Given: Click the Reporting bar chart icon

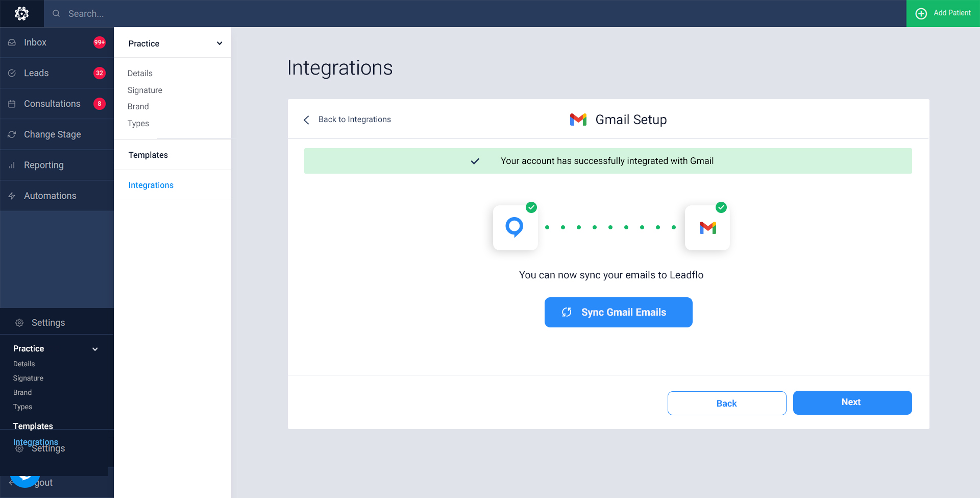Looking at the screenshot, I should coord(12,165).
